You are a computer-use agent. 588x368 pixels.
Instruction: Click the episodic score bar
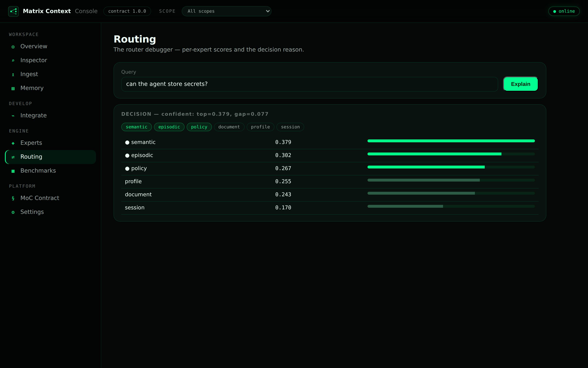pyautogui.click(x=451, y=154)
